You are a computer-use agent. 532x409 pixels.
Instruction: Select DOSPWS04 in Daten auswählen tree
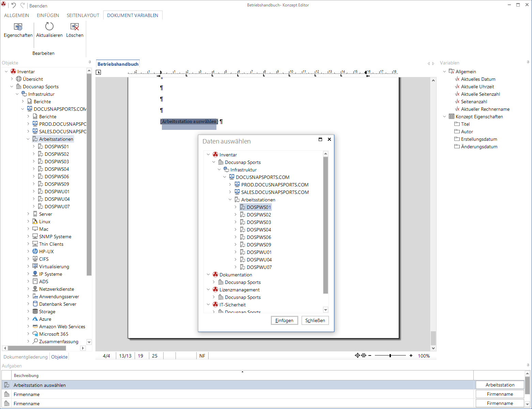tap(259, 230)
